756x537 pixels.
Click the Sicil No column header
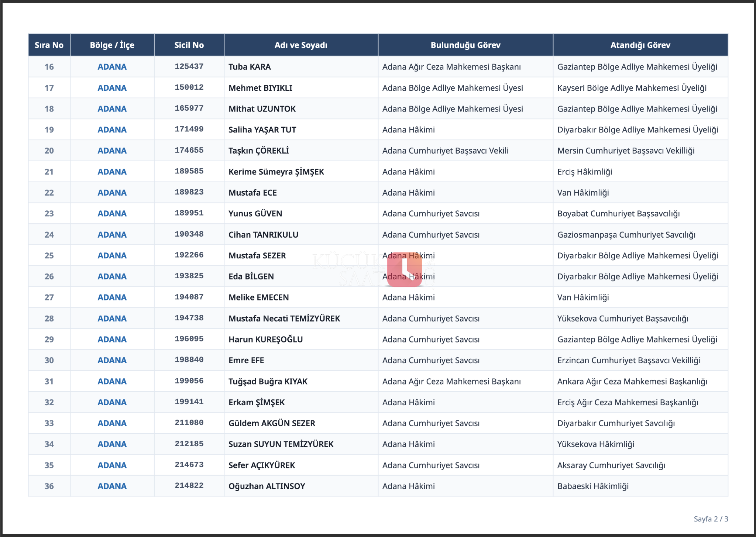tap(189, 45)
